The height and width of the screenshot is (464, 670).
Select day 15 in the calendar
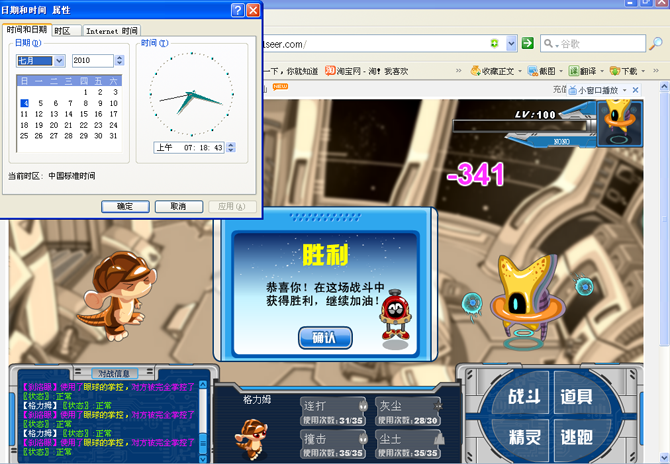pyautogui.click(x=84, y=114)
